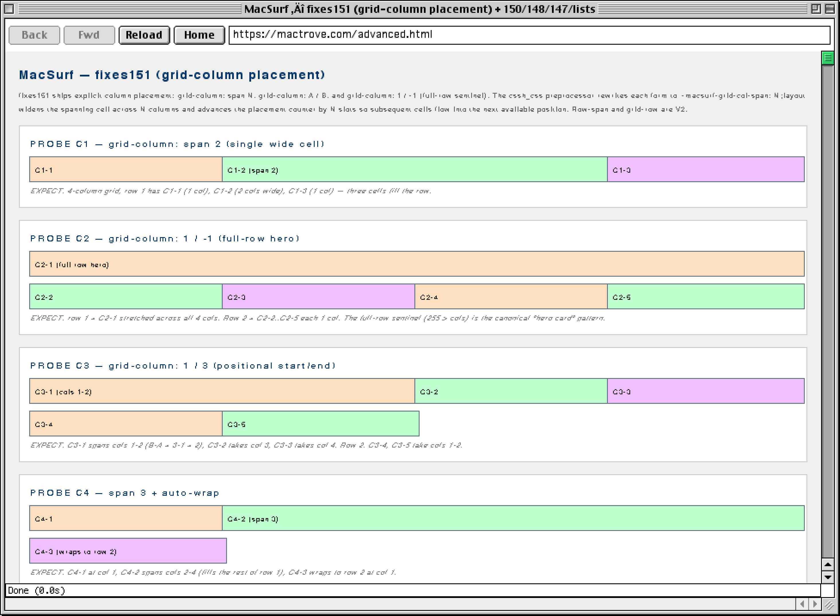Select the "C4-2 (span 3)" green cell
Image resolution: width=840 pixels, height=616 pixels.
(514, 518)
